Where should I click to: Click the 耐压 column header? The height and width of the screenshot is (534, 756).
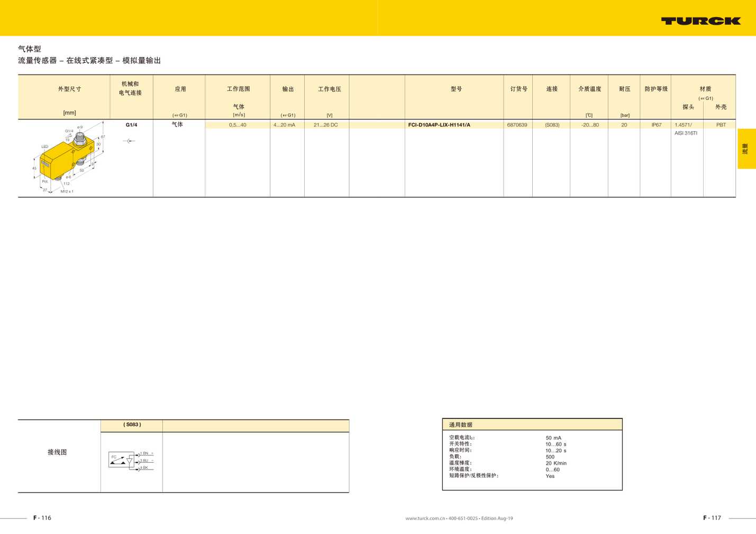(624, 89)
